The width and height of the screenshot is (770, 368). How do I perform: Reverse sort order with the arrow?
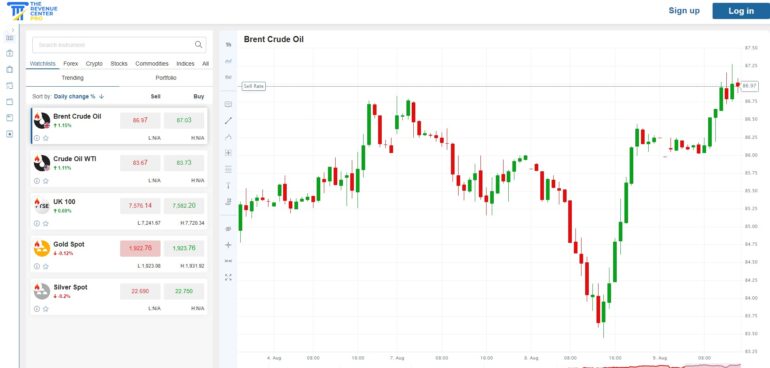coord(102,97)
